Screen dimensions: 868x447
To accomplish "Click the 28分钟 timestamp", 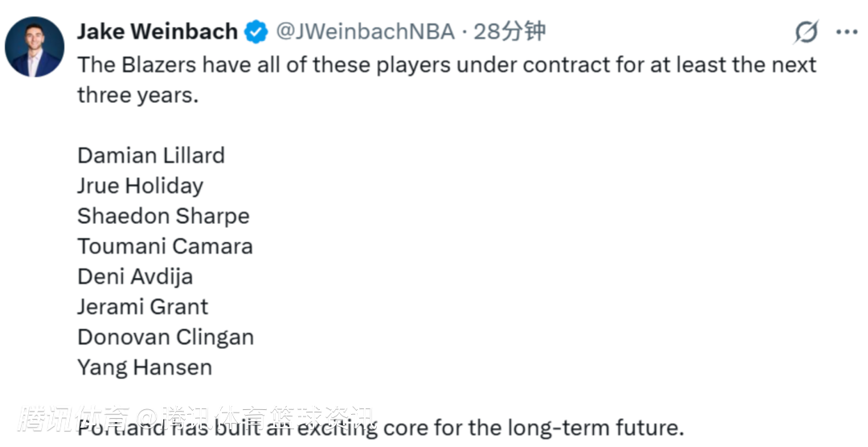I will (510, 32).
